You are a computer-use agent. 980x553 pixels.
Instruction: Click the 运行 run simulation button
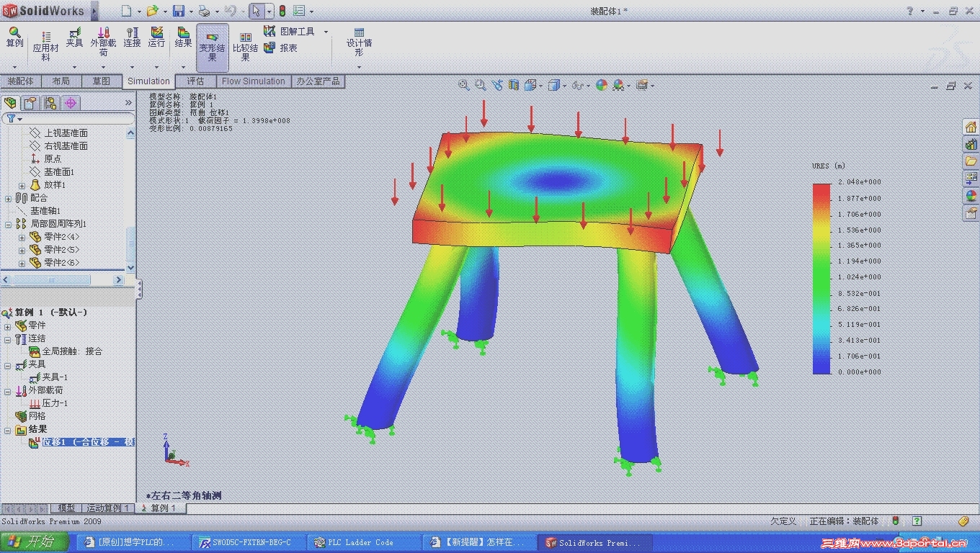[156, 38]
